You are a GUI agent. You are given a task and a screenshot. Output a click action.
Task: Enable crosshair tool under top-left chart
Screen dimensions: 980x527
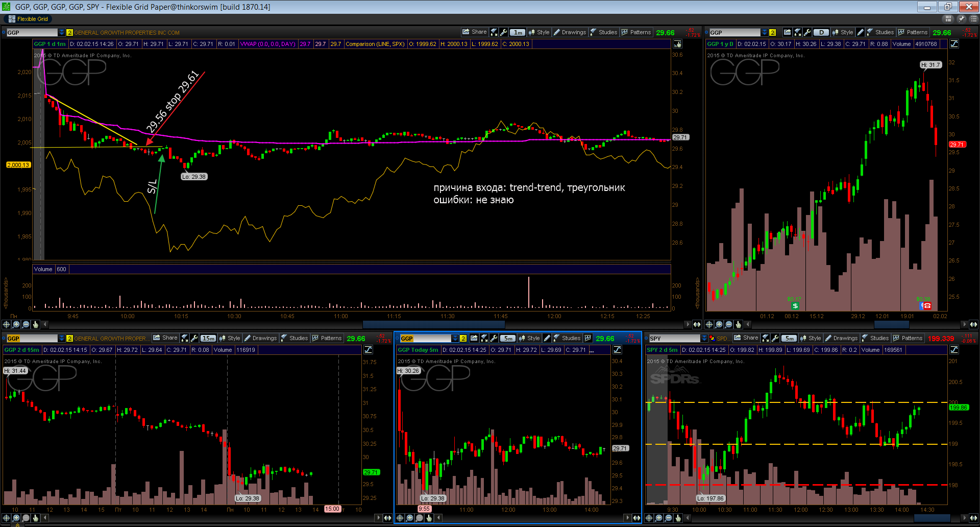(x=7, y=324)
